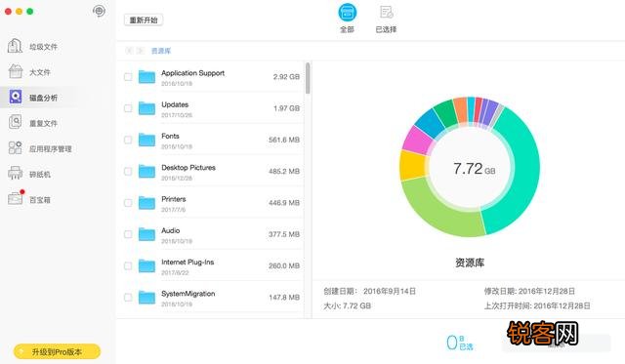625x364 pixels.
Task: Open the 重复文件 duplicate files icon
Action: [x=16, y=122]
